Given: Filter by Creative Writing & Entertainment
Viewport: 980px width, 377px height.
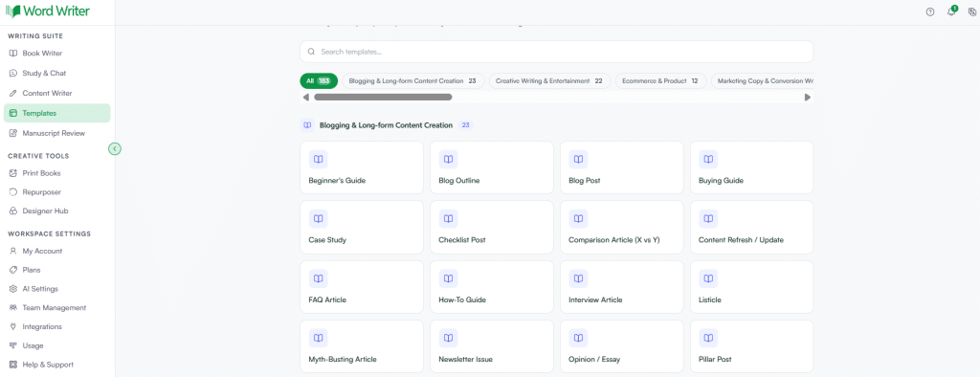Looking at the screenshot, I should click(549, 80).
